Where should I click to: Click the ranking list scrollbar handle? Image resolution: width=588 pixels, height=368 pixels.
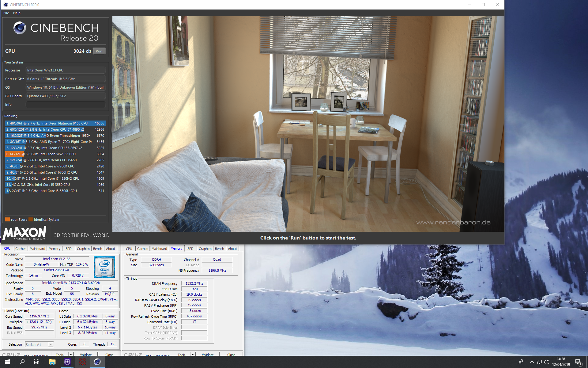pos(111,130)
